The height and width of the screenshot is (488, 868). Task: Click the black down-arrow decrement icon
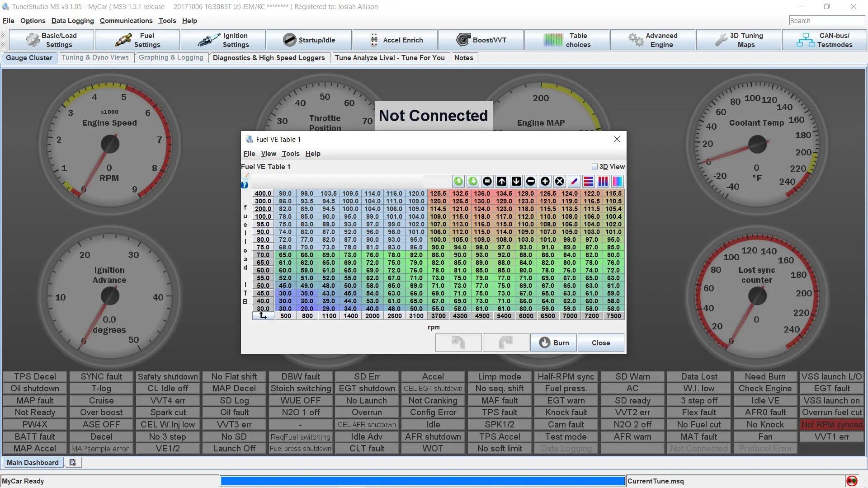click(516, 181)
